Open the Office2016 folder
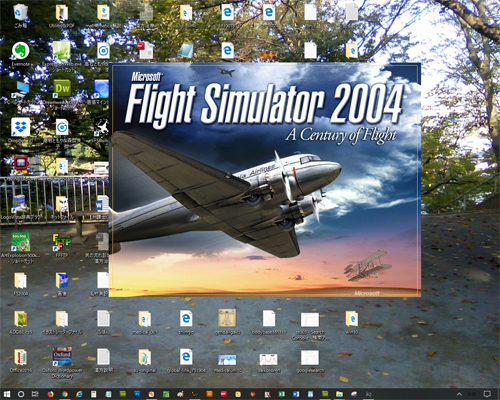The height and width of the screenshot is (400, 500). click(x=21, y=357)
